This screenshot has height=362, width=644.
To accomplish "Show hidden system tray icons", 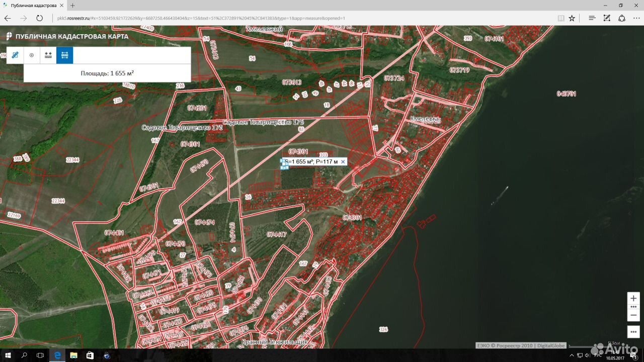I will pyautogui.click(x=571, y=355).
